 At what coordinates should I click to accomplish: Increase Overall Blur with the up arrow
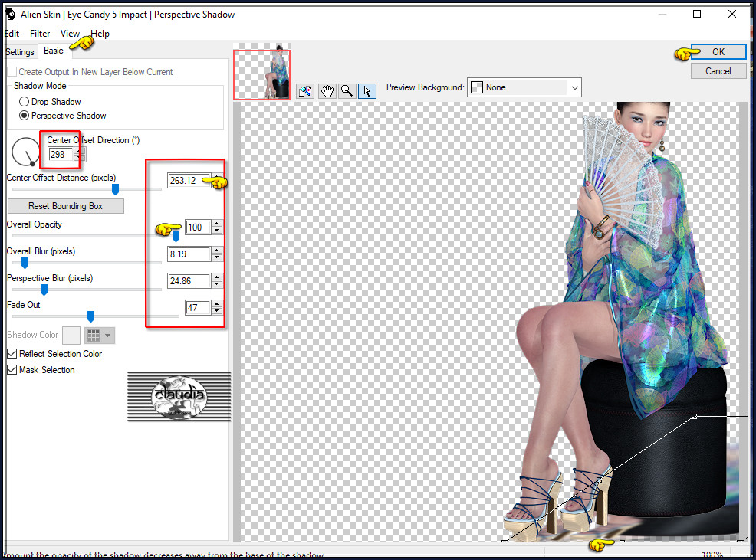pos(217,251)
